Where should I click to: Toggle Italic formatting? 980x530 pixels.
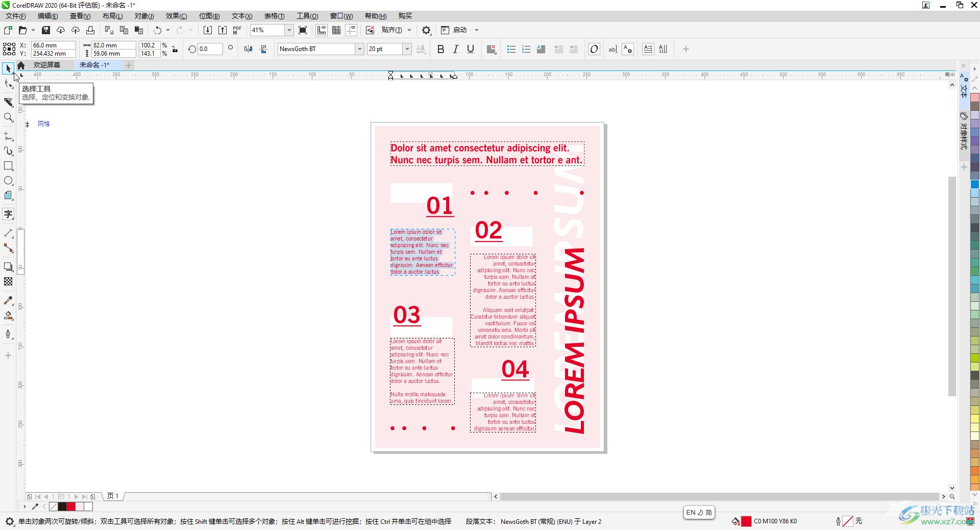(456, 49)
